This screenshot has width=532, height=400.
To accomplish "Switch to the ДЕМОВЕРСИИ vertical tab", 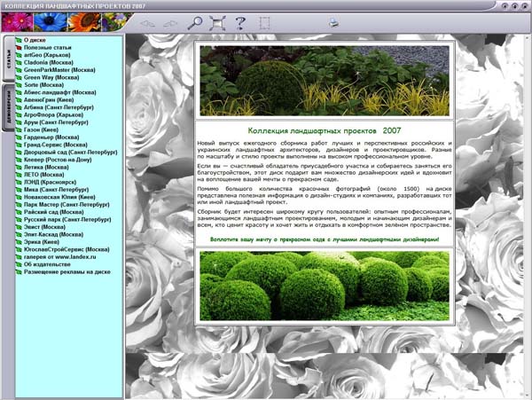I will click(x=7, y=108).
